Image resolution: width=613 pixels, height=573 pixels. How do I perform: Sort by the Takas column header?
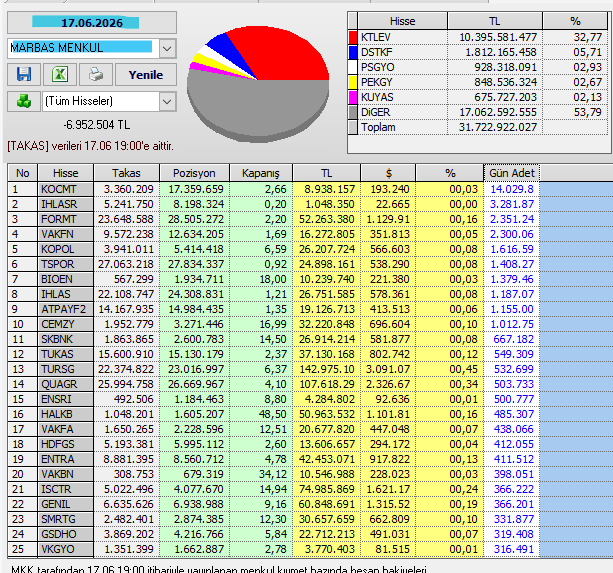click(x=126, y=173)
